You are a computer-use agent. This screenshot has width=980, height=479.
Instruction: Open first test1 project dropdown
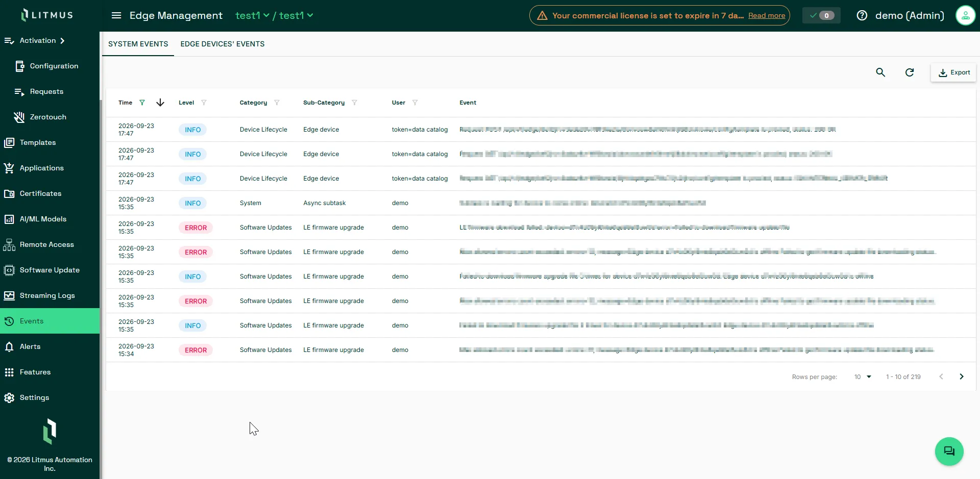coord(252,15)
